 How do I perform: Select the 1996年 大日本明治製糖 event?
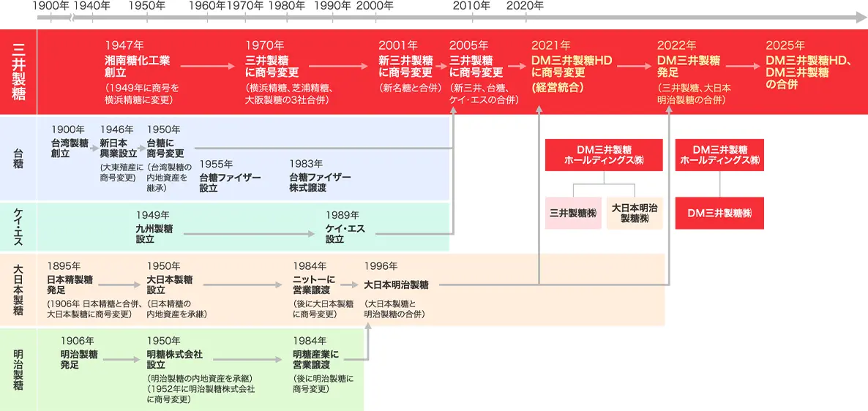[x=396, y=285]
